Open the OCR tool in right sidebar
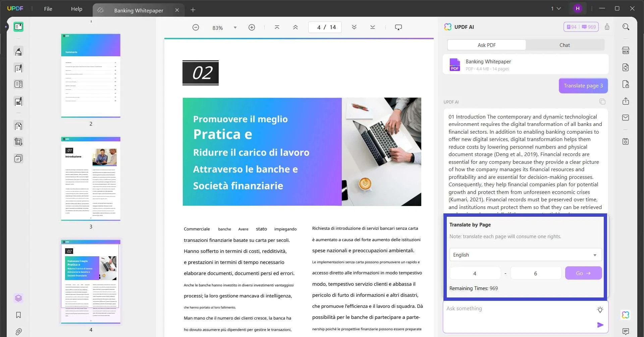 point(626,50)
